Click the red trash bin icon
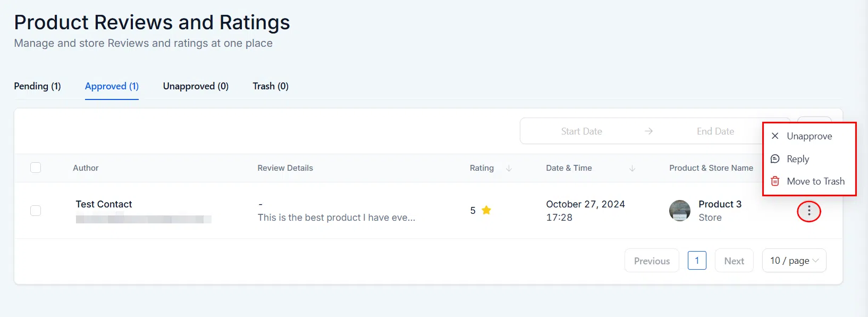 775,181
